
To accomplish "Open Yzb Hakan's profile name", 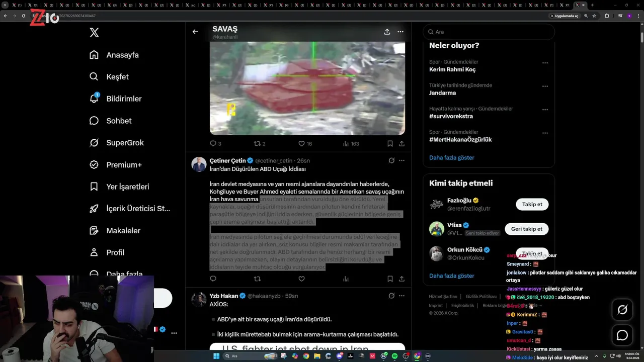I will (224, 296).
